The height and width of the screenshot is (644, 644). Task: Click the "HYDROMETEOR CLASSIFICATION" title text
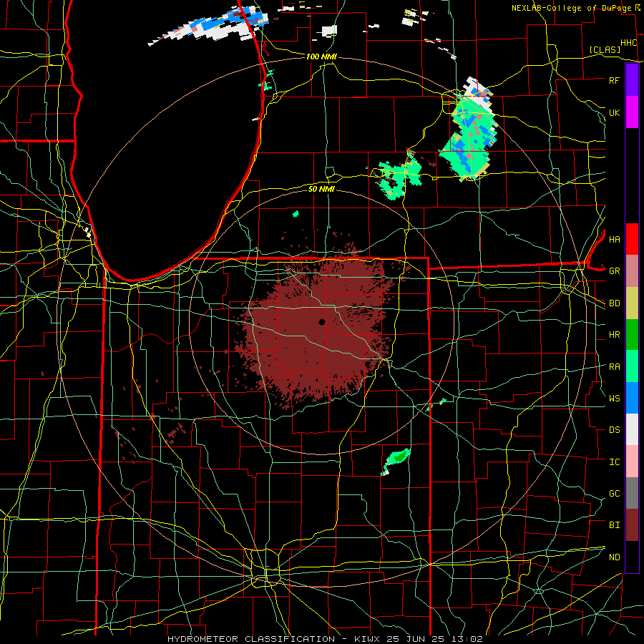tap(251, 639)
